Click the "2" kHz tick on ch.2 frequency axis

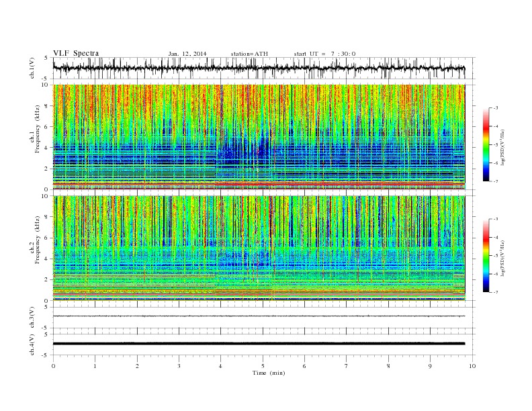(x=46, y=280)
